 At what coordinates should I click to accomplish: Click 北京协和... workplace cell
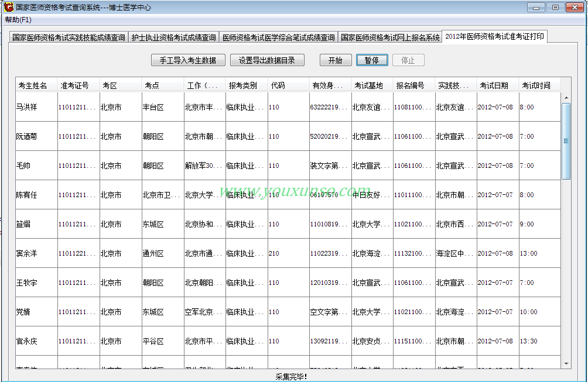(x=204, y=224)
